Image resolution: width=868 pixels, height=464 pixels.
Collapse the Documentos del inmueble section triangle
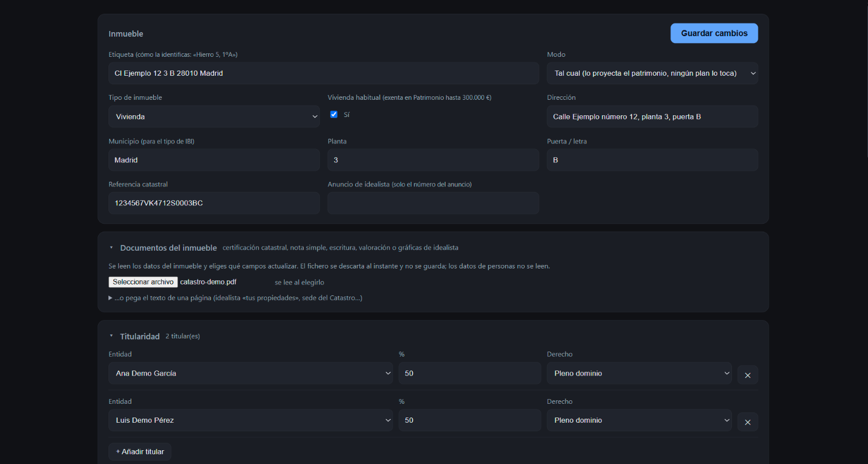click(x=111, y=248)
